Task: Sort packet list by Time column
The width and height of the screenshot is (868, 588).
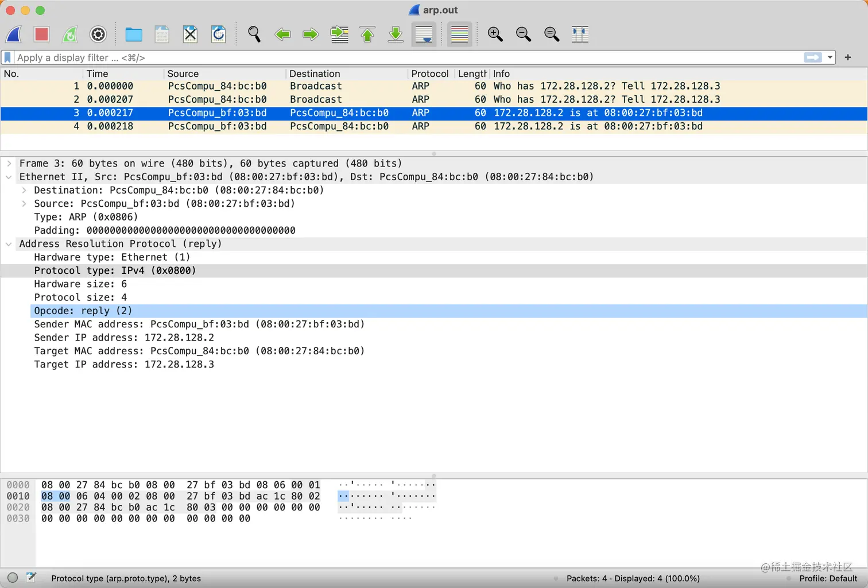Action: (x=123, y=73)
